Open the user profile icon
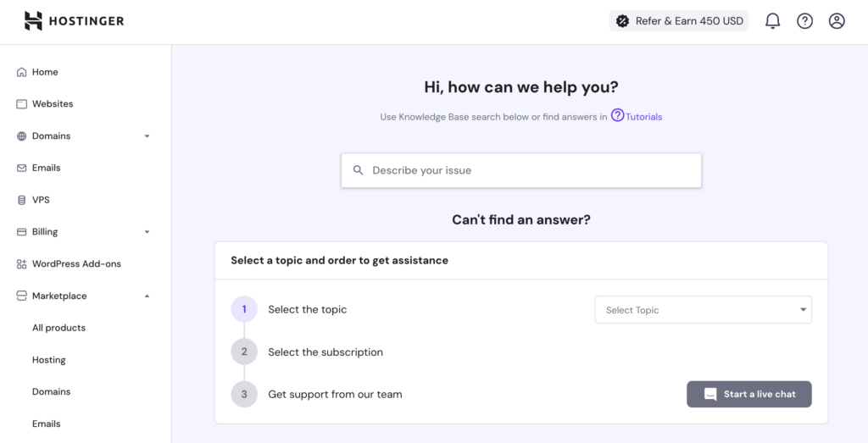 coord(837,21)
